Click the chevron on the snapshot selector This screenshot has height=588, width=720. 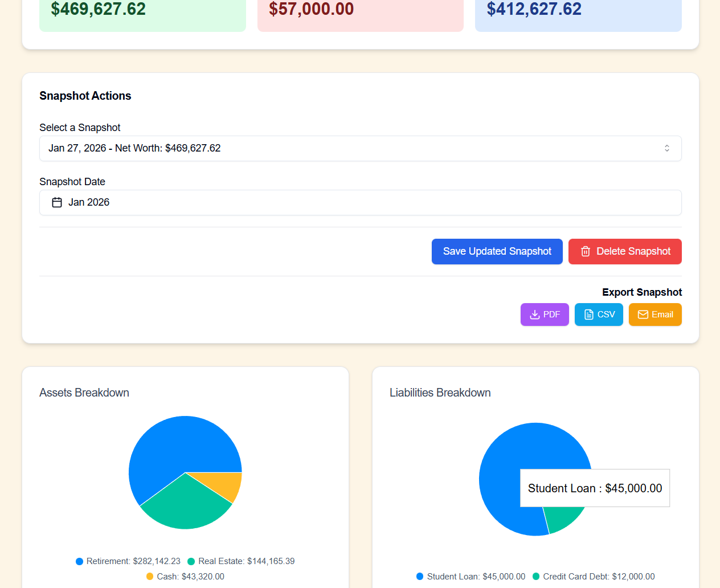tap(666, 148)
